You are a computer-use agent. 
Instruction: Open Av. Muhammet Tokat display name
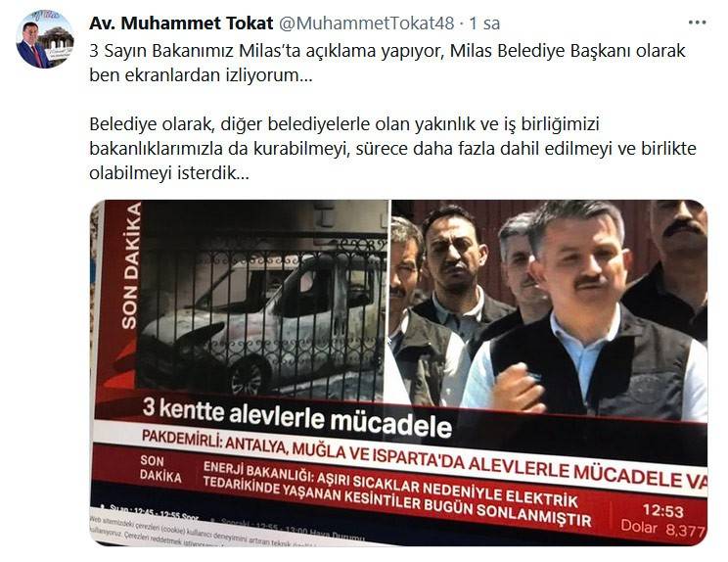(181, 23)
